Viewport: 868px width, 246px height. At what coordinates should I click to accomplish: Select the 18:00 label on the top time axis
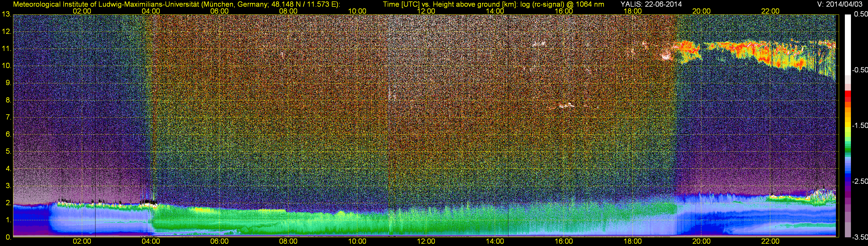coord(632,11)
